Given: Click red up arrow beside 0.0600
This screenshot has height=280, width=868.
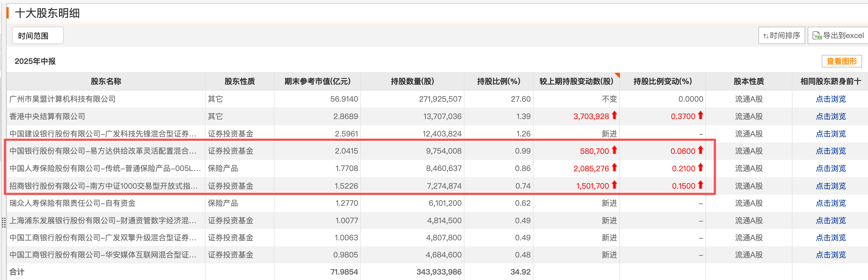Looking at the screenshot, I should pos(700,150).
